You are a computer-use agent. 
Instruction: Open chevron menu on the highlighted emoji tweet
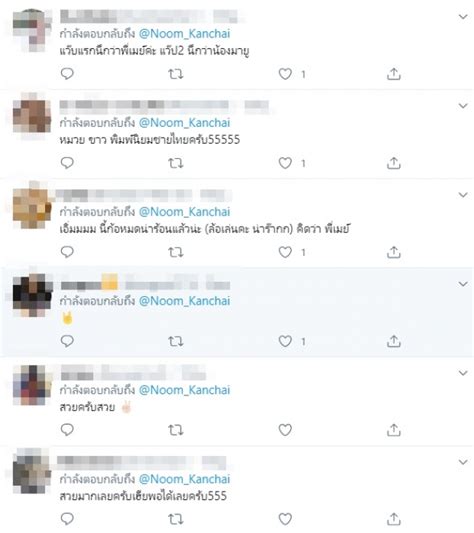(x=463, y=284)
